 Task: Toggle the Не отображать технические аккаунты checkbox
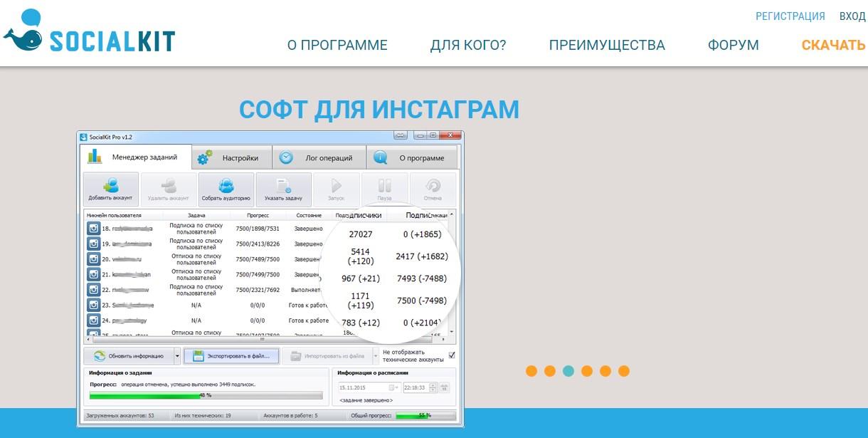tap(452, 355)
